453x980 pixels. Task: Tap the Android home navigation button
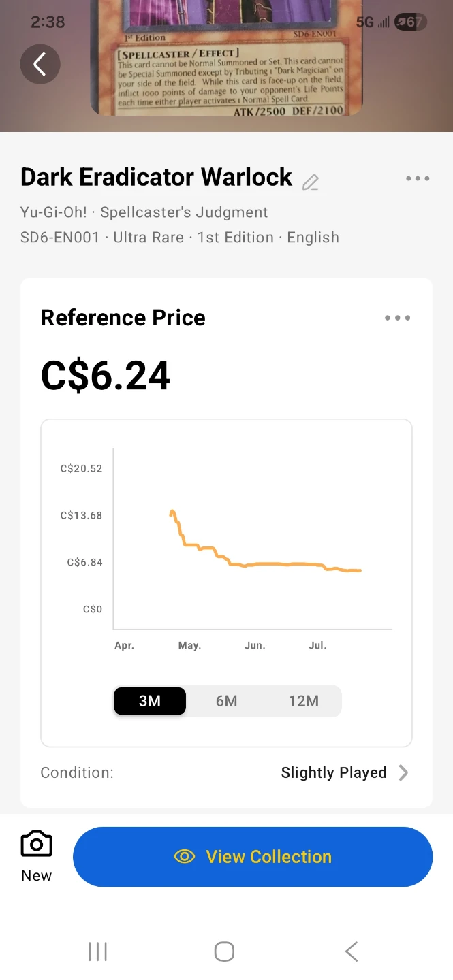pos(224,951)
